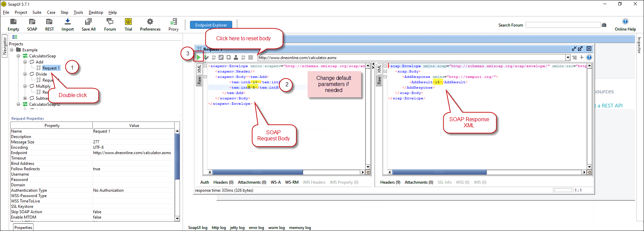This screenshot has height=231, width=644.
Task: Open the WS-A tab
Action: [x=276, y=182]
